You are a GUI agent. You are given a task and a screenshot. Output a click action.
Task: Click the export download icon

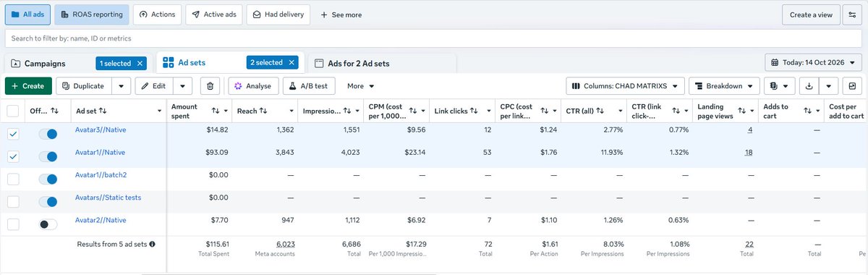pos(809,86)
